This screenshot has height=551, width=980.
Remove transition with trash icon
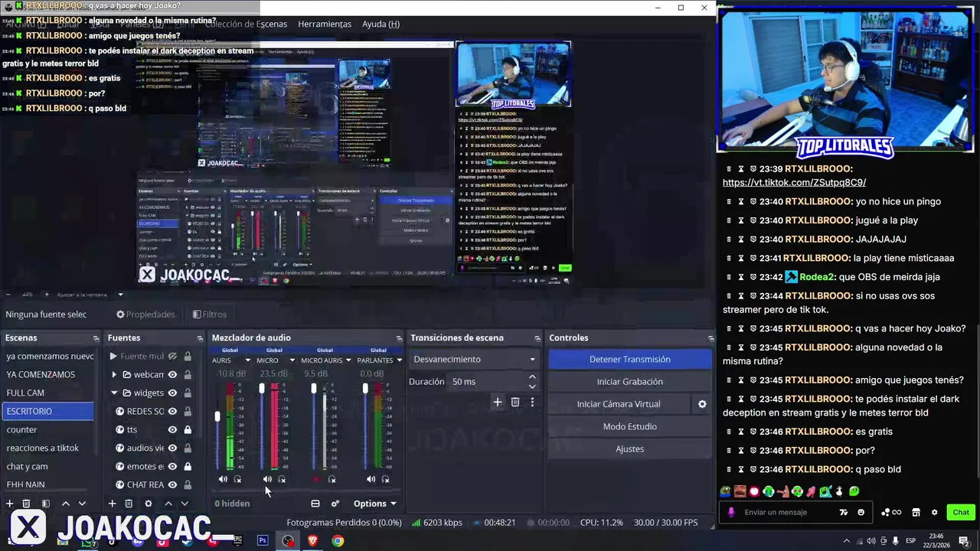click(515, 402)
